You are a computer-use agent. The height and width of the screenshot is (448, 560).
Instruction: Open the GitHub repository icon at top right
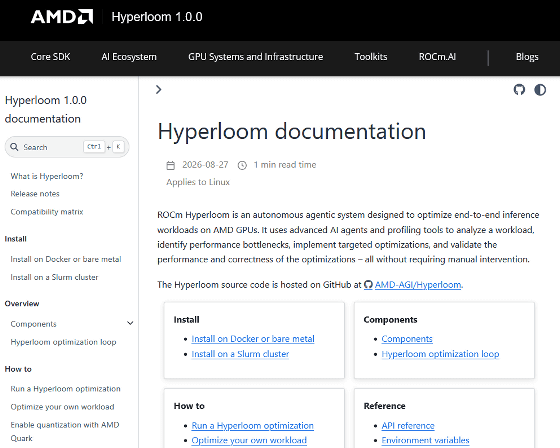(x=519, y=90)
